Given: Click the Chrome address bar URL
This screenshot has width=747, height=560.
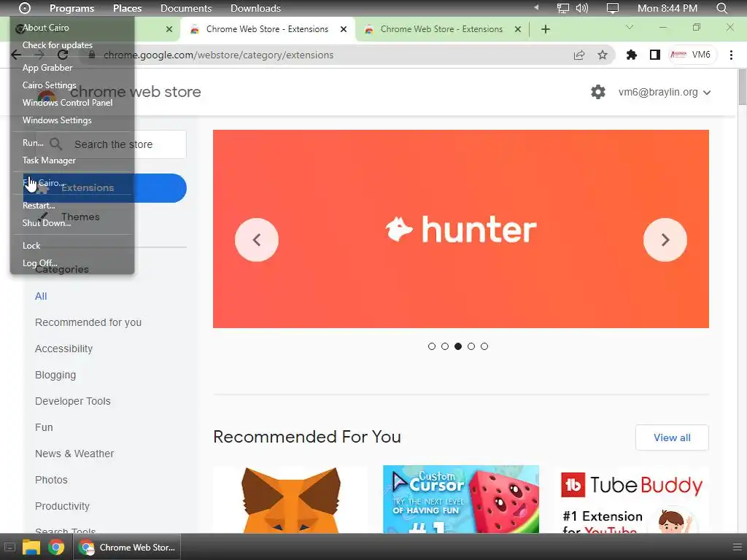Looking at the screenshot, I should (218, 55).
